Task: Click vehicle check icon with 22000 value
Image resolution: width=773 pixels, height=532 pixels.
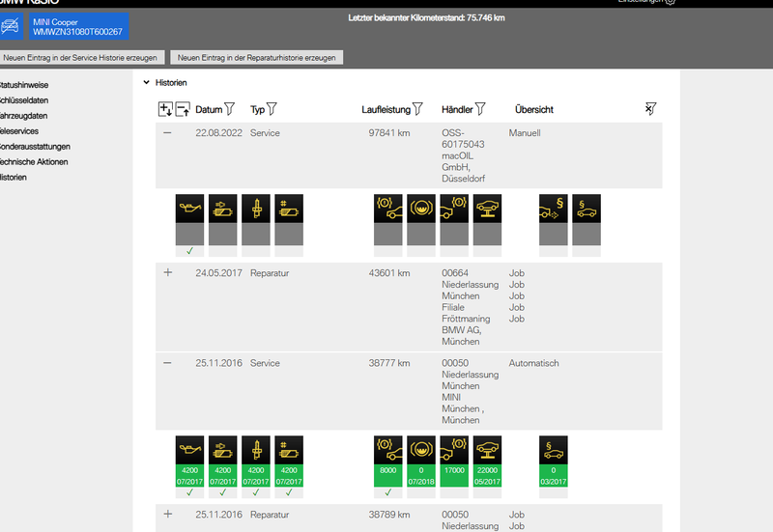Action: [x=487, y=450]
